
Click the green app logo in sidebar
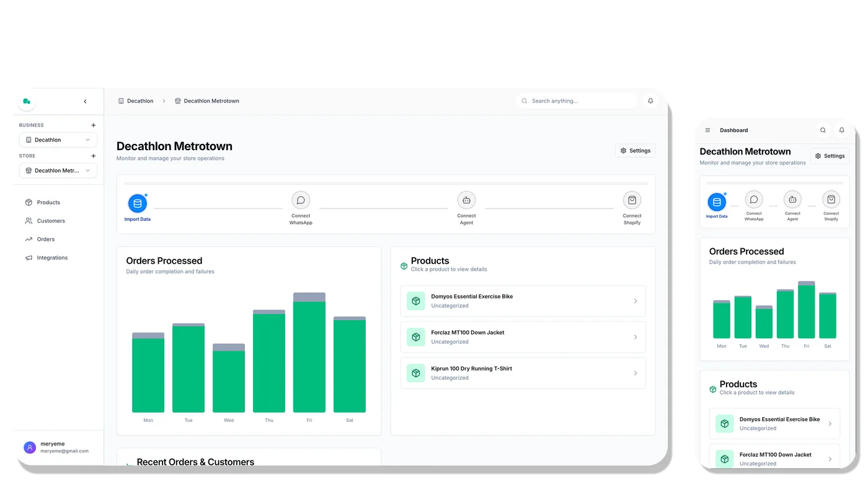point(27,101)
